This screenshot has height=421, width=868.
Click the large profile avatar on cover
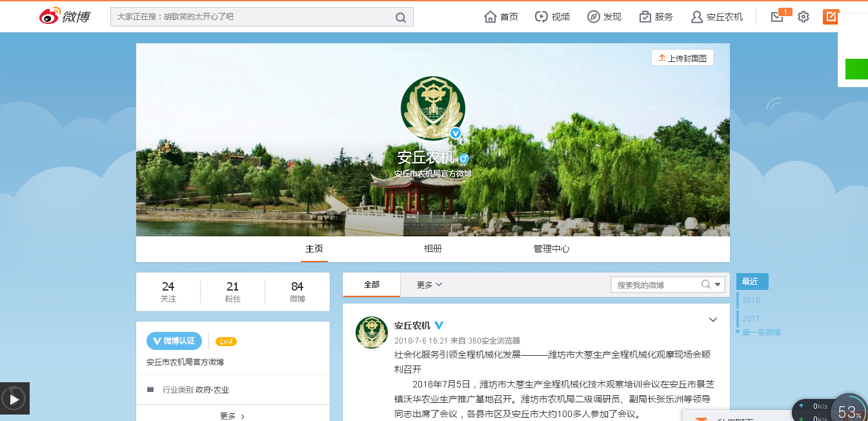coord(432,108)
